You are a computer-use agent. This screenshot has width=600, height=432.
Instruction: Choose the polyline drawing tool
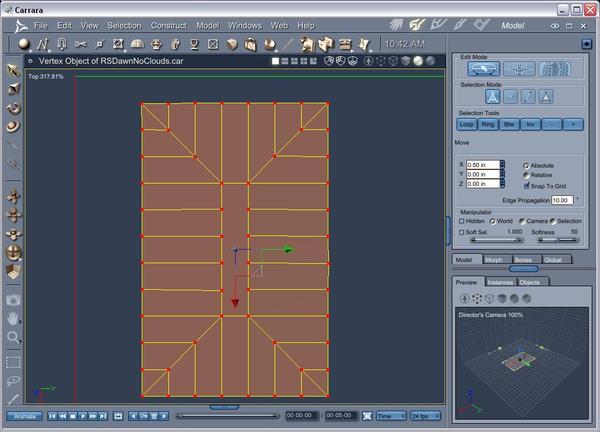43,44
